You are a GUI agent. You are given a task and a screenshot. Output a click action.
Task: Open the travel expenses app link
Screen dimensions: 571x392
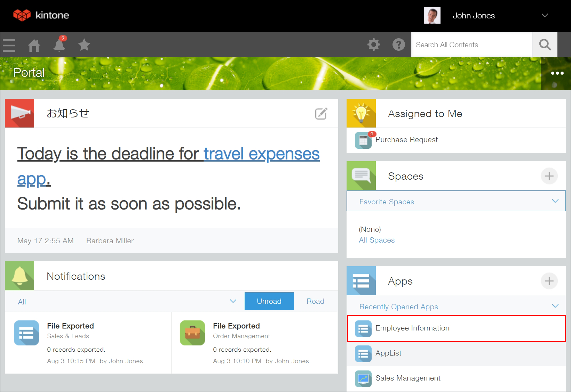pos(261,154)
